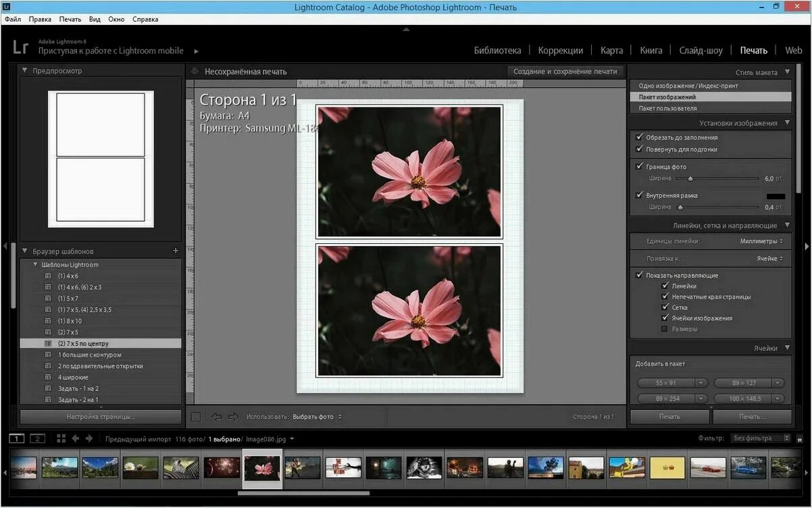Switch to the Слайд-шоу module
Screen dimensions: 812x508
701,51
